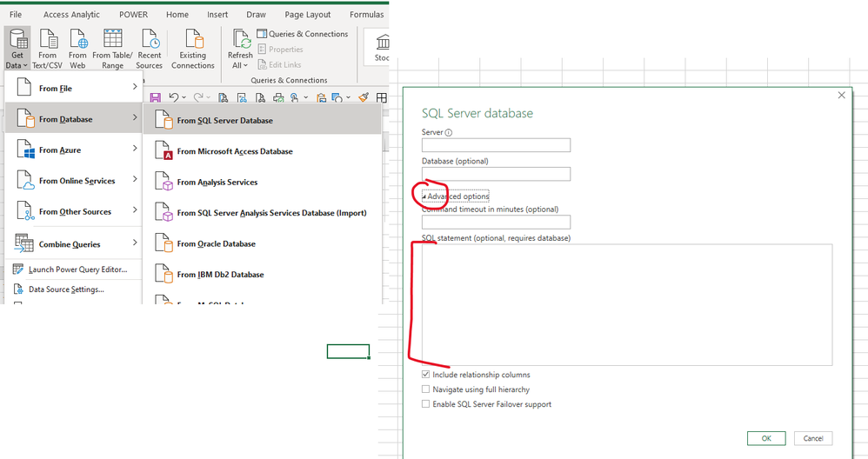868x459 pixels.
Task: Click the clear formatting brush icon
Action: coord(364,97)
